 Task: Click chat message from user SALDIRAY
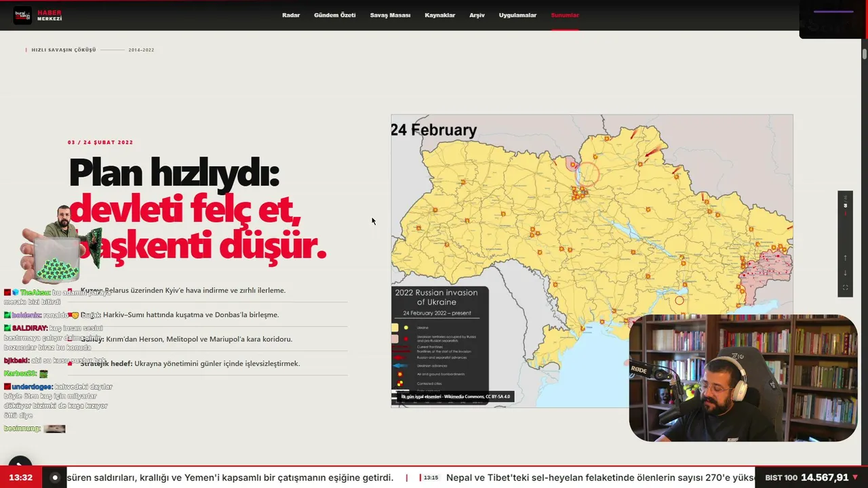coord(54,338)
